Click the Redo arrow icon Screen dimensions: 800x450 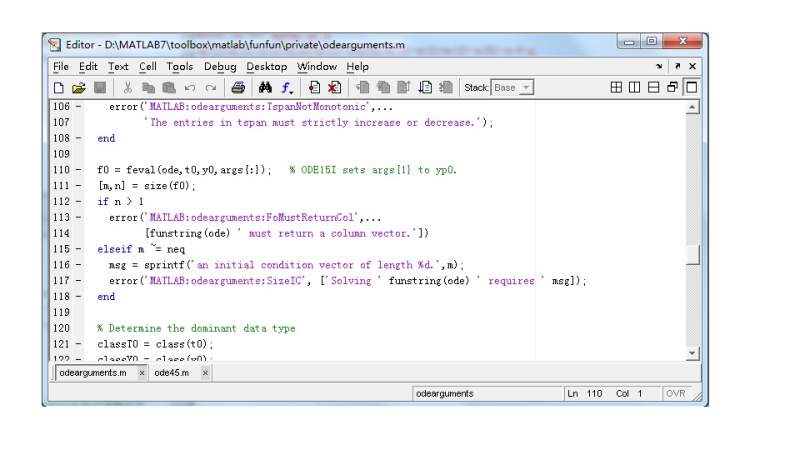coord(210,88)
